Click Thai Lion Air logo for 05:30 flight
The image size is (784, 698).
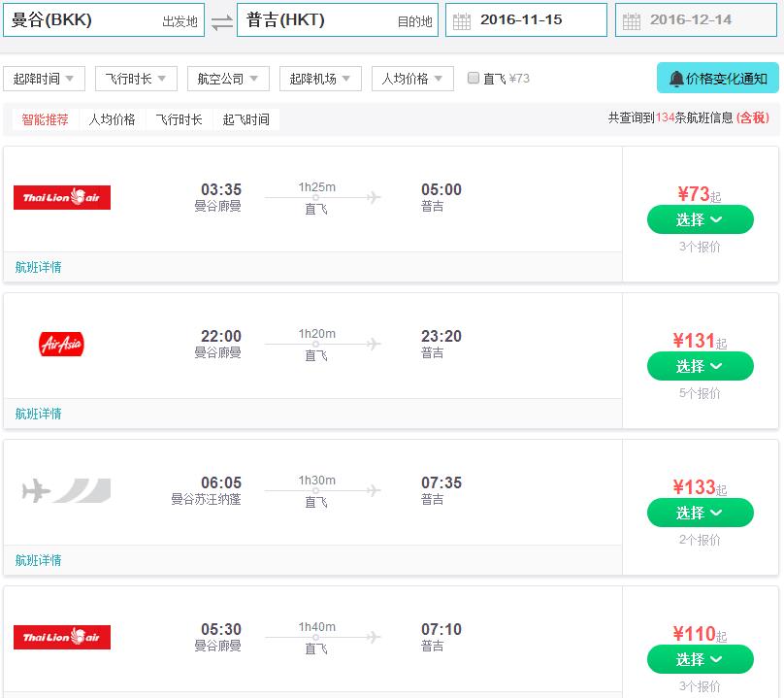point(62,637)
